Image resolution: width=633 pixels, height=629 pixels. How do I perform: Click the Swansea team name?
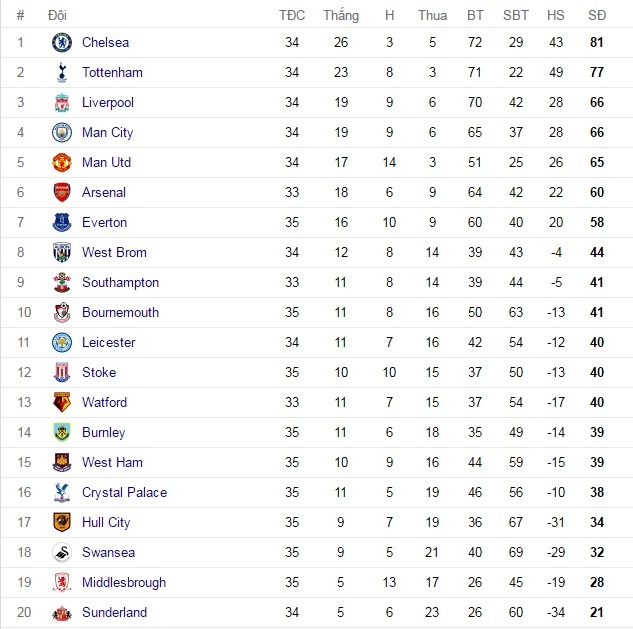108,553
